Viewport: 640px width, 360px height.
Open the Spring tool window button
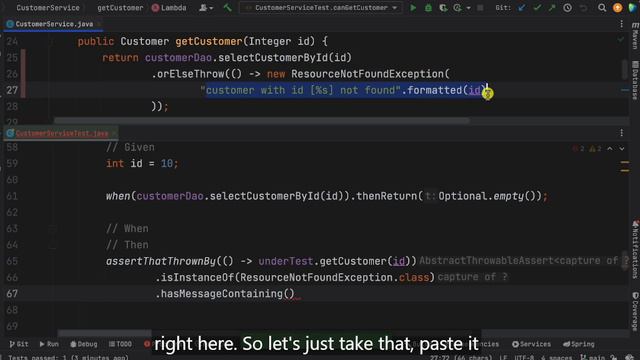pyautogui.click(x=579, y=344)
